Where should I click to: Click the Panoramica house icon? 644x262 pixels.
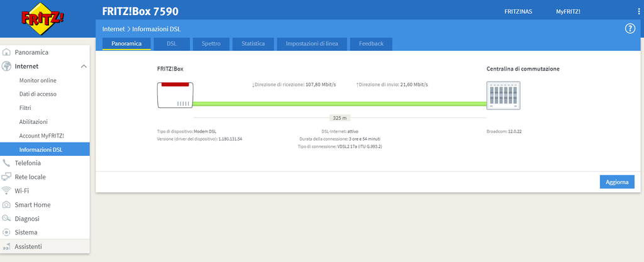6,52
